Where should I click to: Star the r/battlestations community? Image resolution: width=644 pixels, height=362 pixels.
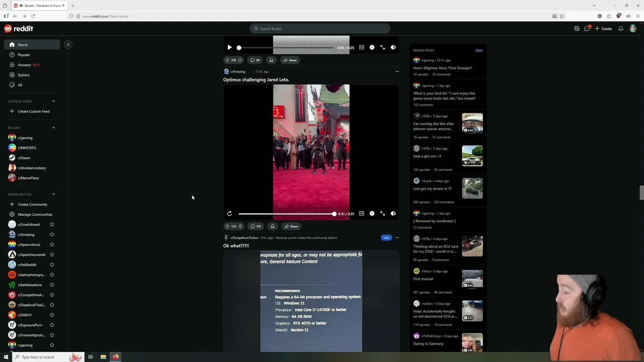[52, 285]
